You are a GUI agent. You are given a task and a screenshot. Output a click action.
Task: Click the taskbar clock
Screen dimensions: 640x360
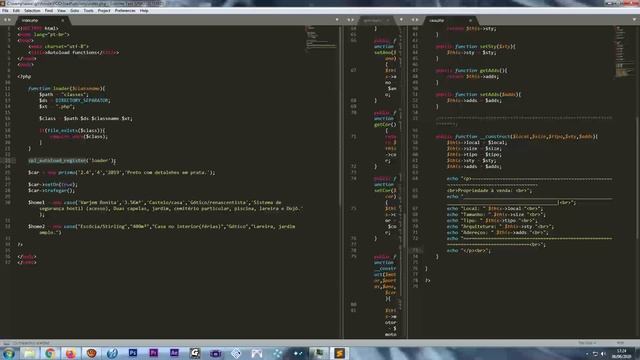click(622, 353)
